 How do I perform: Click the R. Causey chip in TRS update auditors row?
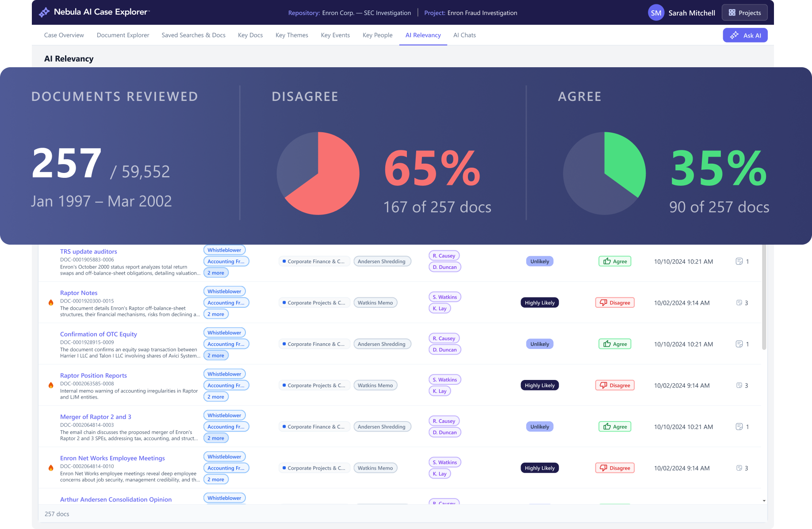tap(444, 256)
